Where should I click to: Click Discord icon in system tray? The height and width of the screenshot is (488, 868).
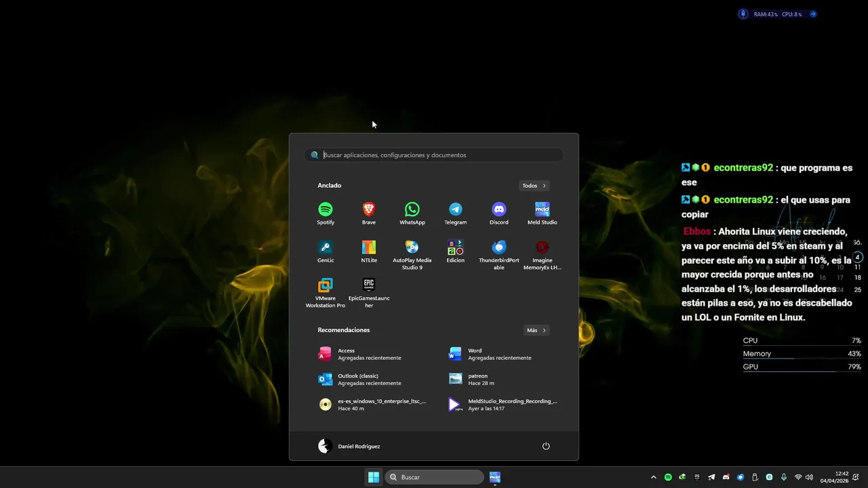click(726, 477)
